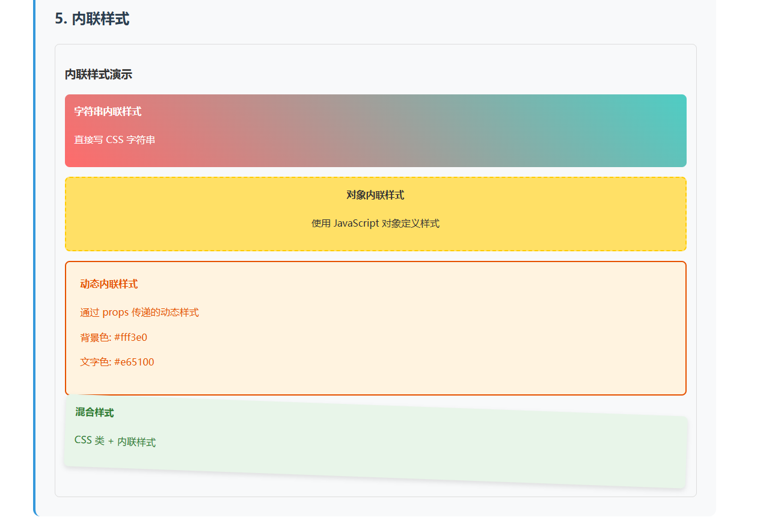This screenshot has width=772, height=532.
Task: Click the text "通过 props 传递的动态样式"
Action: coord(139,313)
